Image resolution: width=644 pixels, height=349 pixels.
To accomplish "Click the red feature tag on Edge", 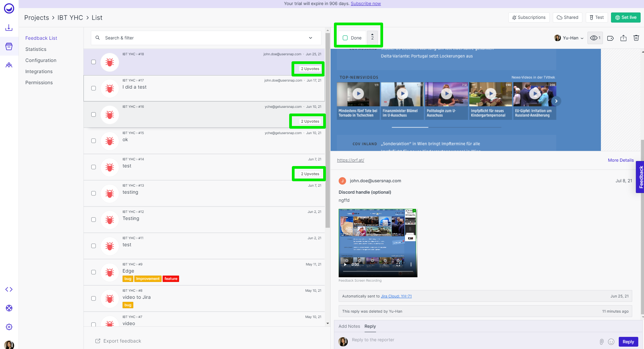I will point(171,279).
